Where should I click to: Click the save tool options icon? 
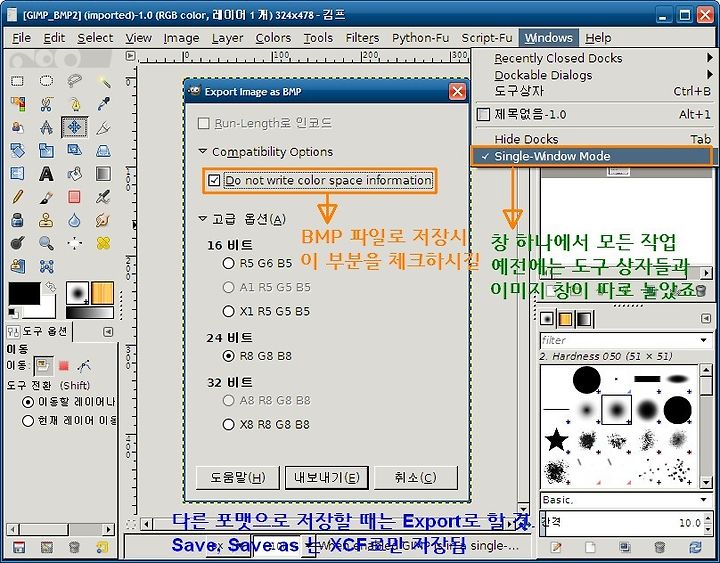[18, 547]
